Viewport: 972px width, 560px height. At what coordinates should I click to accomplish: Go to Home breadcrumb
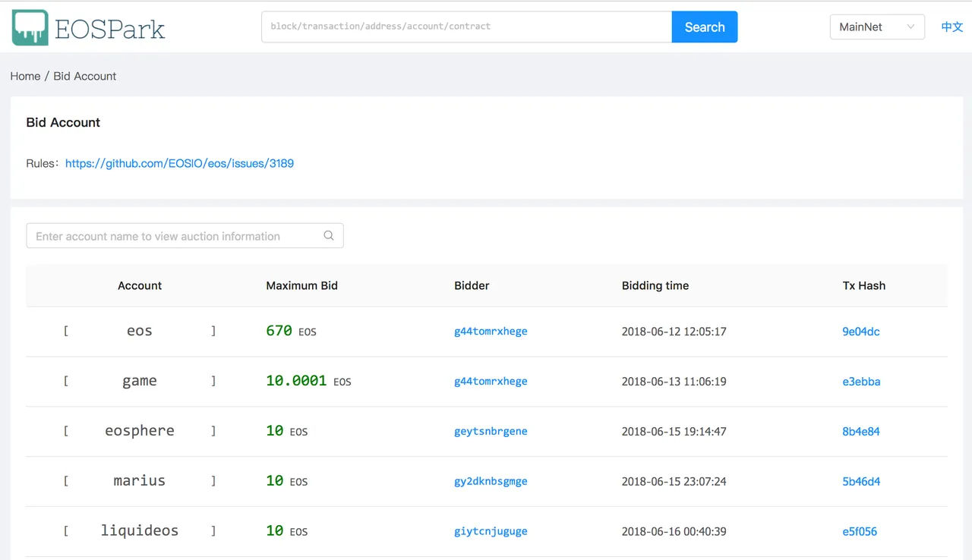pos(25,76)
